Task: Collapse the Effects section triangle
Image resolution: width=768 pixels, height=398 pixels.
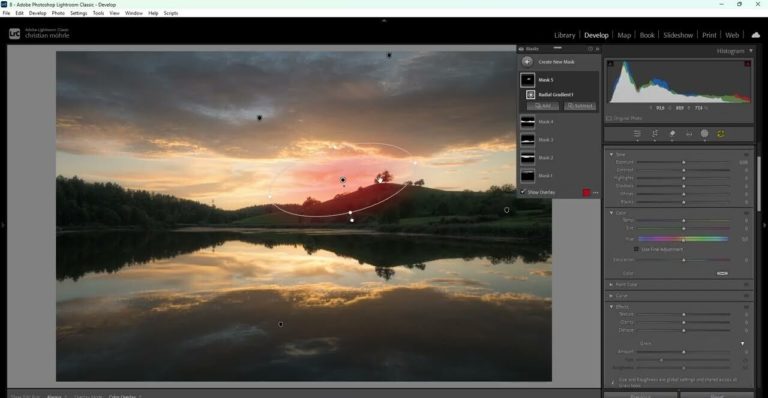Action: click(611, 307)
